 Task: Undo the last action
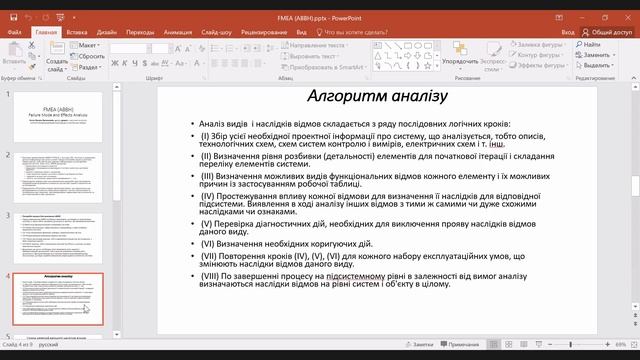[28, 18]
